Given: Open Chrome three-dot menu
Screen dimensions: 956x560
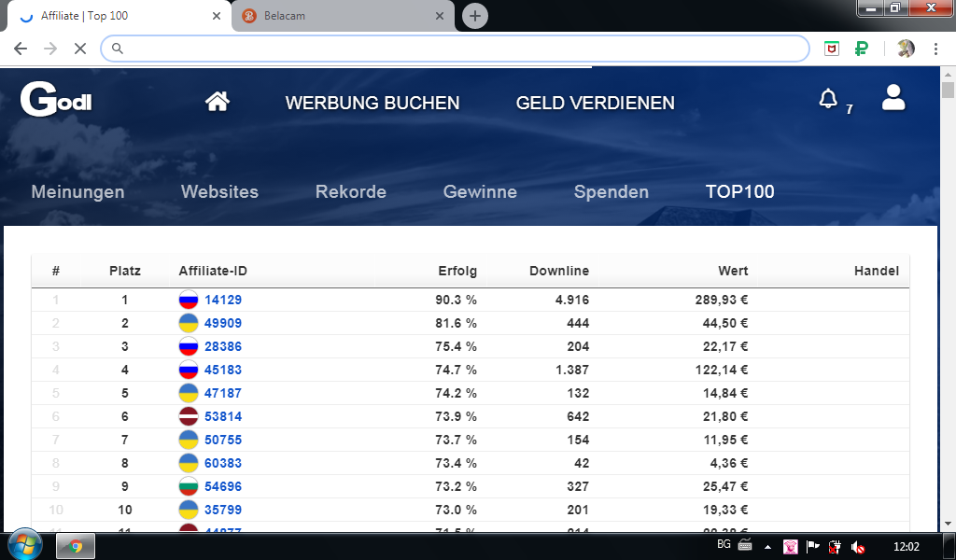Looking at the screenshot, I should tap(935, 49).
